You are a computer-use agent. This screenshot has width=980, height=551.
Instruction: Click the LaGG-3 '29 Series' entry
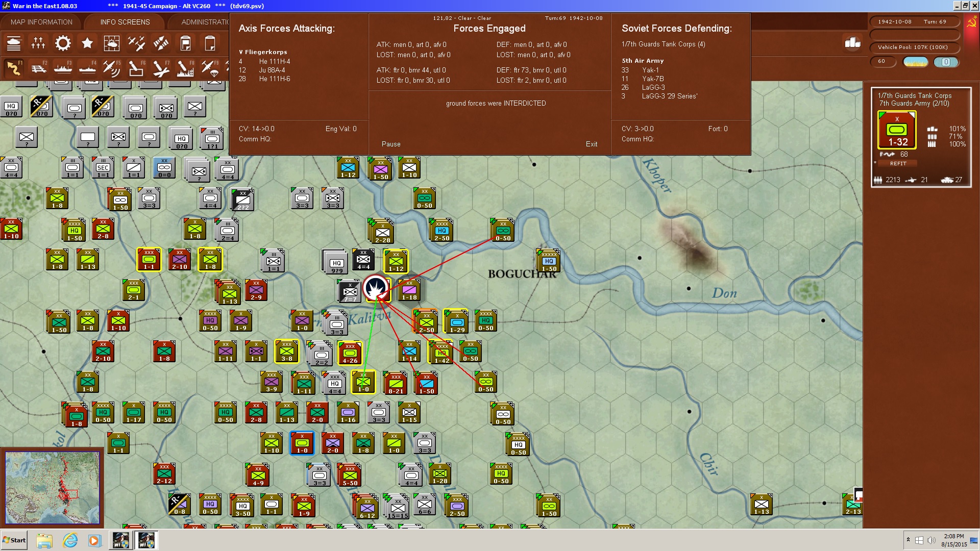[670, 96]
